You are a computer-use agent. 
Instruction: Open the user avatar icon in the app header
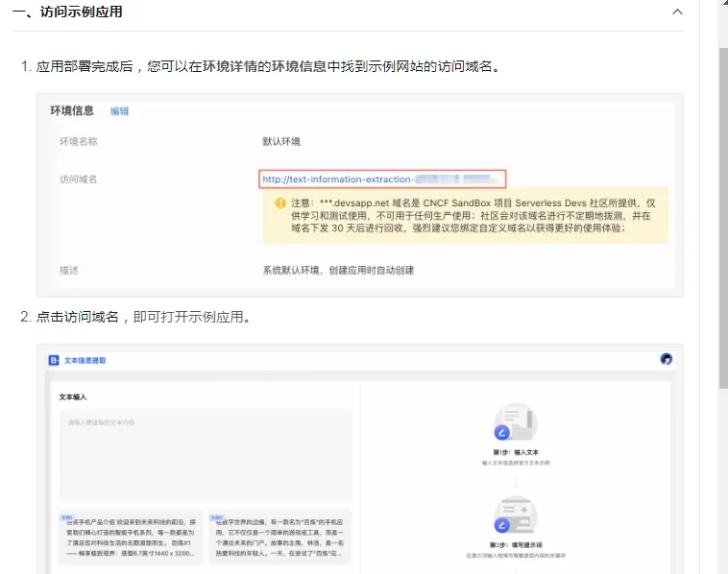pyautogui.click(x=667, y=359)
